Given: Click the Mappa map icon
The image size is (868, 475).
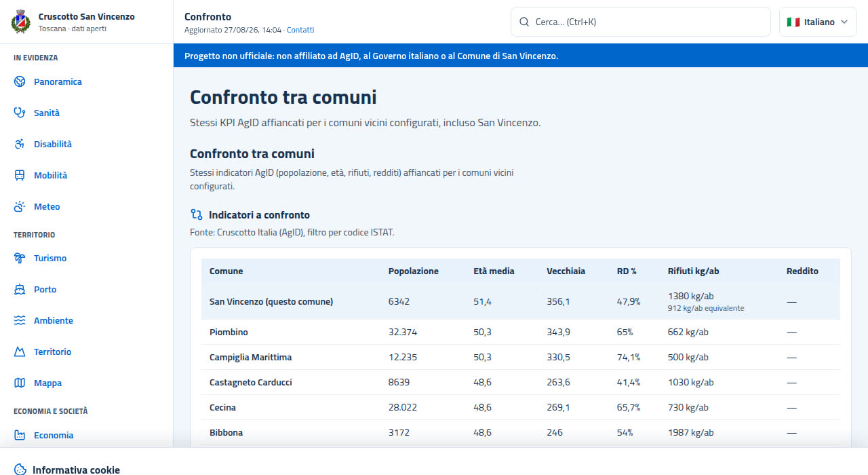Looking at the screenshot, I should (20, 383).
